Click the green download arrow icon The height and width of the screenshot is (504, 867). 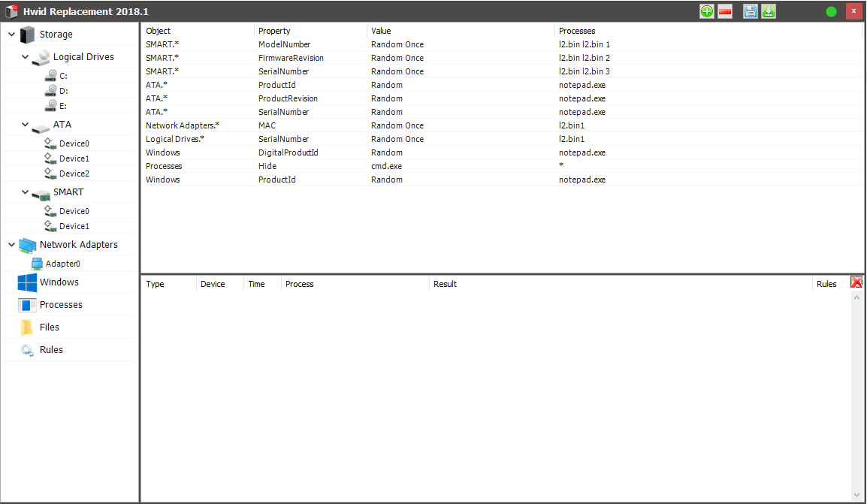(769, 11)
